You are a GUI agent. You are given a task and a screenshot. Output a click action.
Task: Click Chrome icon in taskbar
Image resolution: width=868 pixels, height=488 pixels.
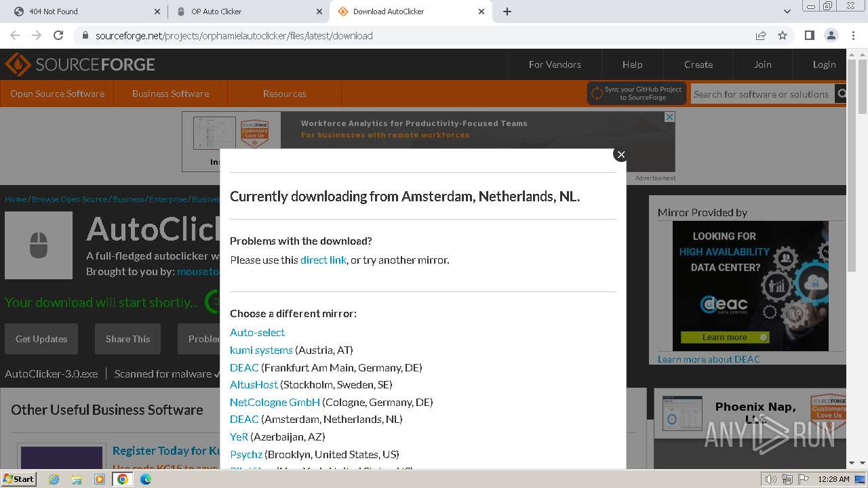coord(123,479)
